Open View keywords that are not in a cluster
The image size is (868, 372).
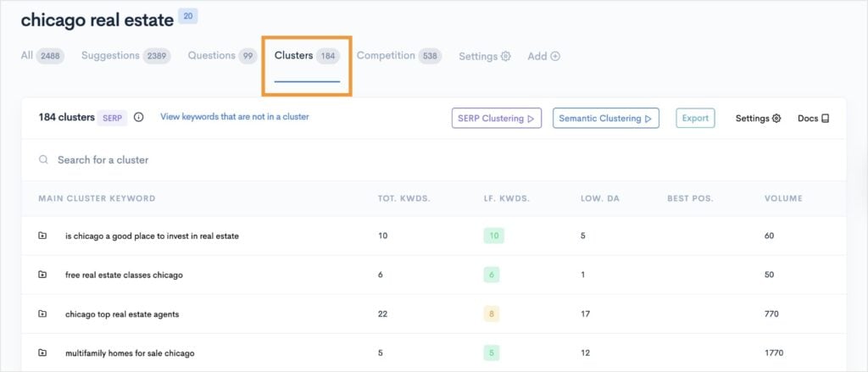click(x=235, y=117)
